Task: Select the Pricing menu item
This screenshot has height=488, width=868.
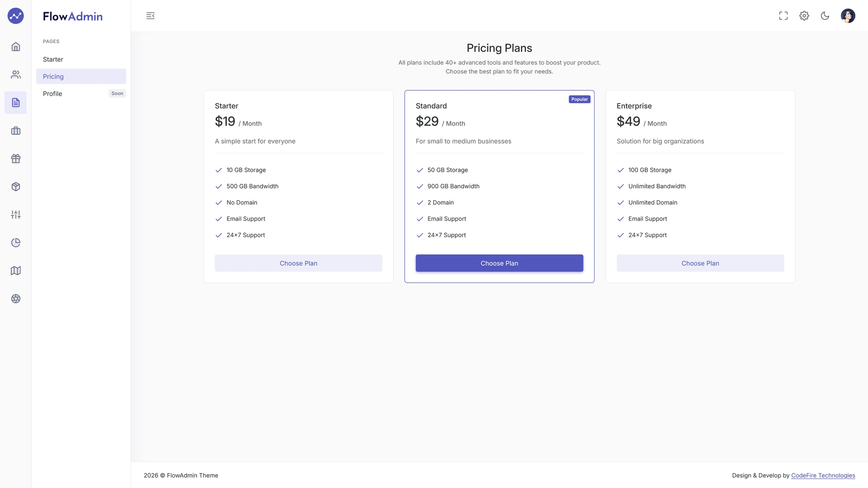Action: pyautogui.click(x=81, y=76)
